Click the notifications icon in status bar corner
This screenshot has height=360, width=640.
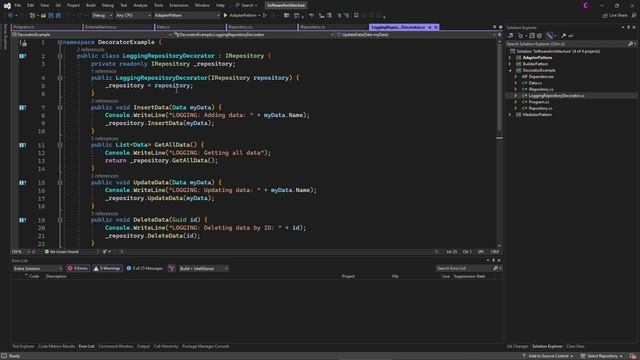pos(633,356)
